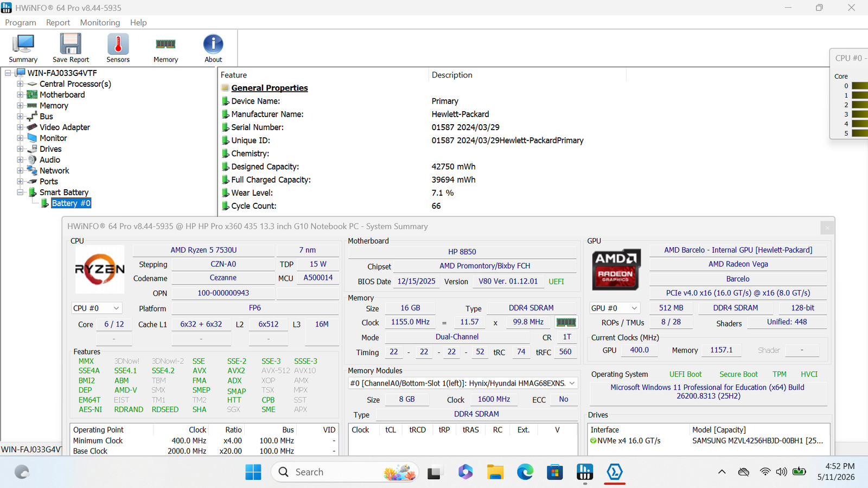Click the Minimum Clock operating point row
Viewport: 868px width, 488px height.
click(205, 441)
